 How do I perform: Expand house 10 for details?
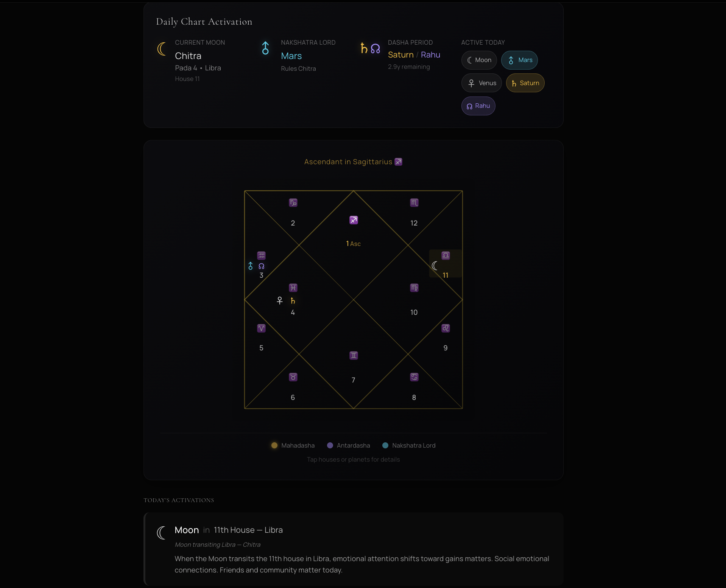(x=414, y=312)
